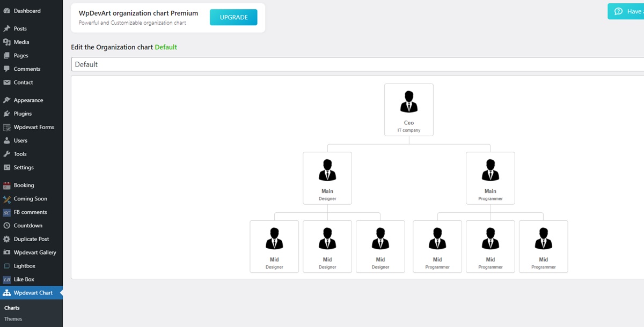
Task: Click the Booking calendar icon
Action: 7,185
